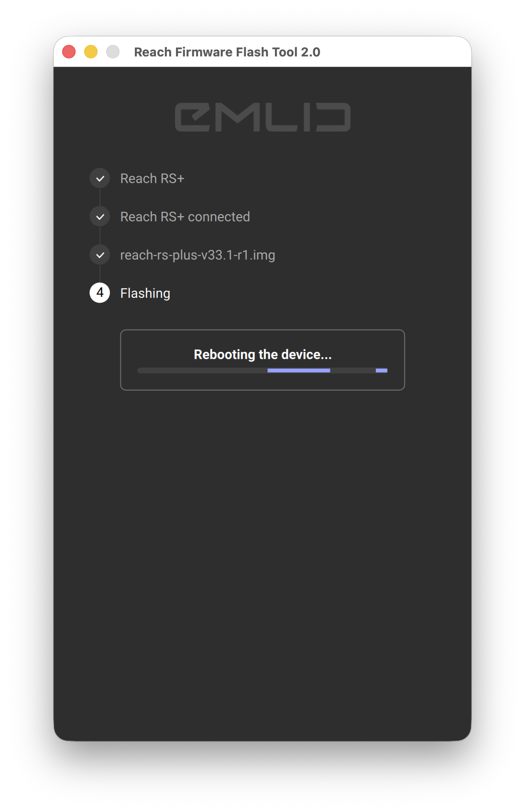Click the checkmark beside the firmware image file
Image resolution: width=525 pixels, height=812 pixels.
[x=100, y=255]
